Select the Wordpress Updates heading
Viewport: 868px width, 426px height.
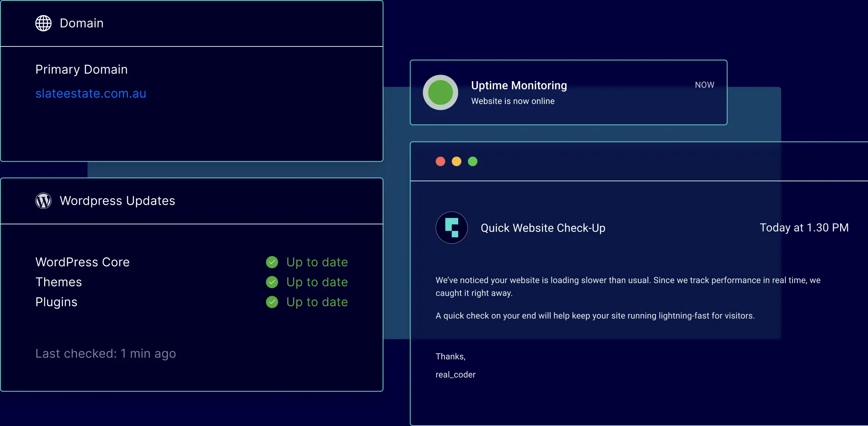(x=117, y=201)
